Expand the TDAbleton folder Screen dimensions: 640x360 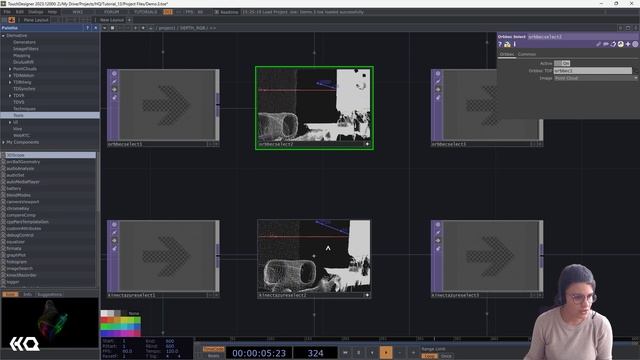(10, 76)
